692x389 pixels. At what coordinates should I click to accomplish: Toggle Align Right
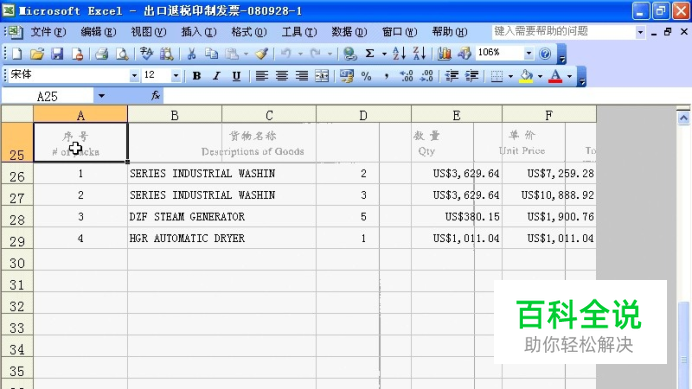(302, 76)
